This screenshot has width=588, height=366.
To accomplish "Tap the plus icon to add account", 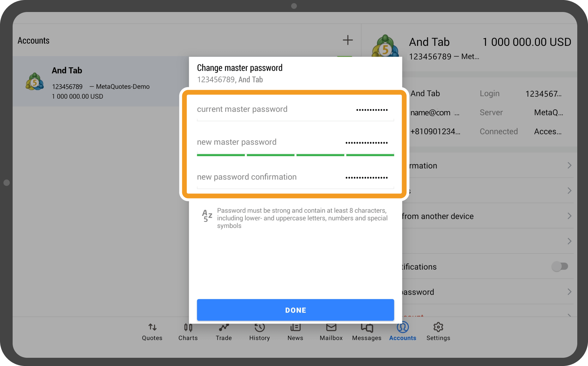I will point(347,40).
